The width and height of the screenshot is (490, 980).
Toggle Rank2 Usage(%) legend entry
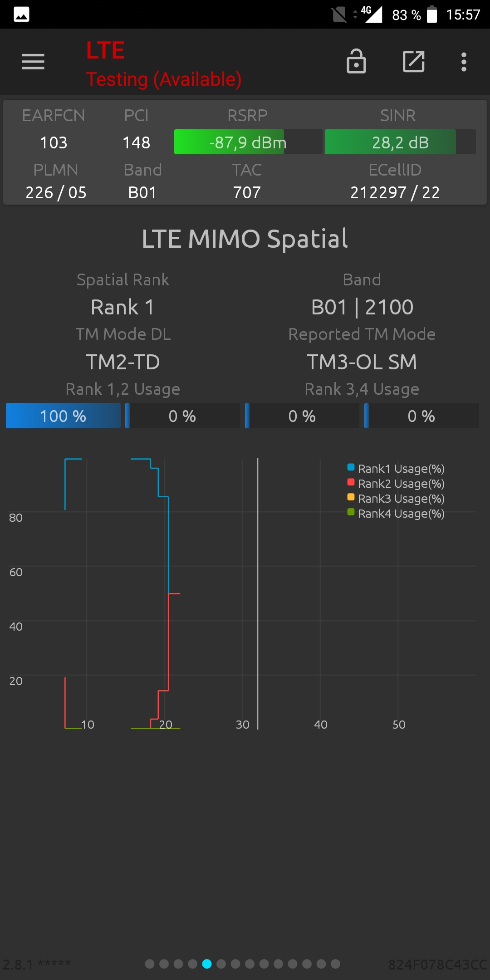coord(396,483)
